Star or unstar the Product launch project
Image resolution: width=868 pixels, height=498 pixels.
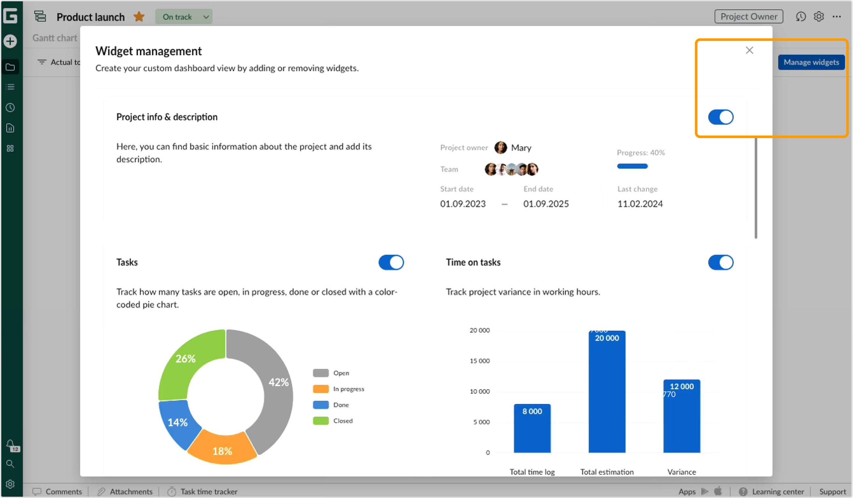[x=139, y=16]
